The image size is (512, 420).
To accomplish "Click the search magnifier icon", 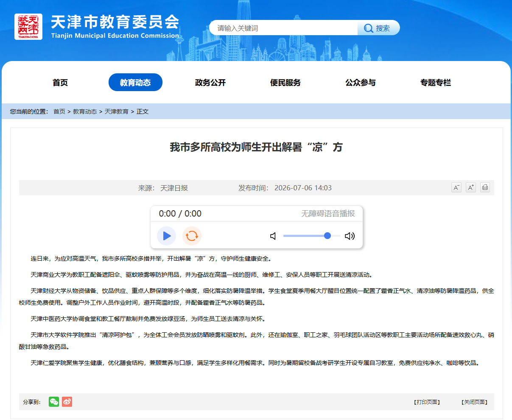I will [369, 28].
